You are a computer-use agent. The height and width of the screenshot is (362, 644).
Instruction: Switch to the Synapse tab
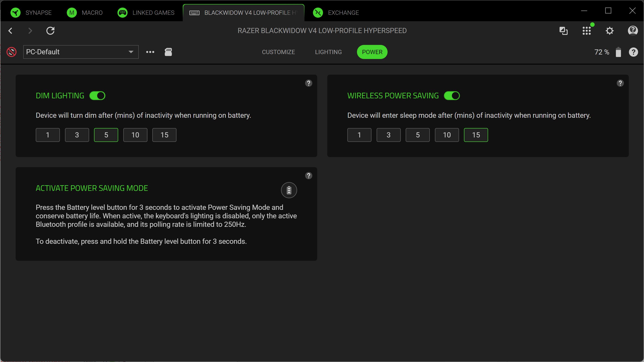point(31,13)
